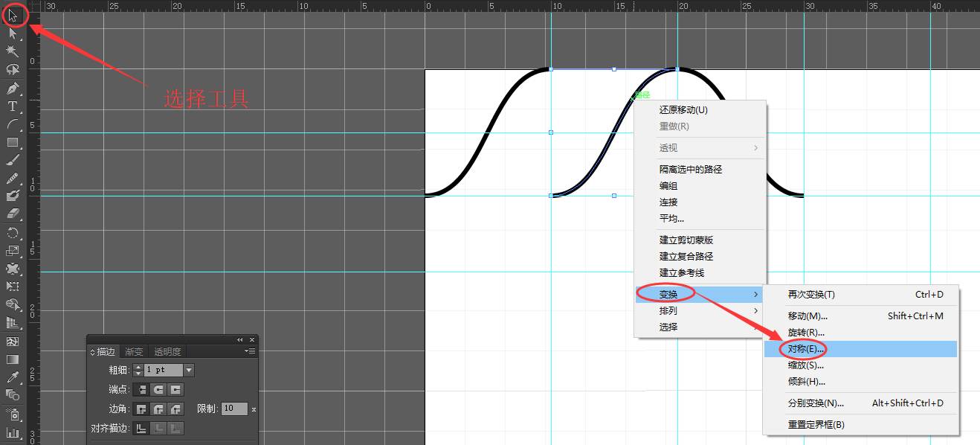Set corner join to round join
This screenshot has height=445, width=980.
click(158, 409)
